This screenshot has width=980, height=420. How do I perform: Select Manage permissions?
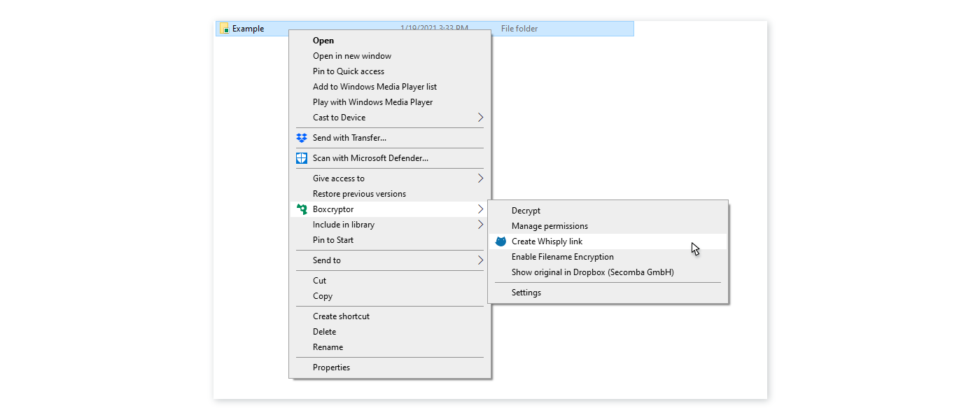(x=608, y=226)
